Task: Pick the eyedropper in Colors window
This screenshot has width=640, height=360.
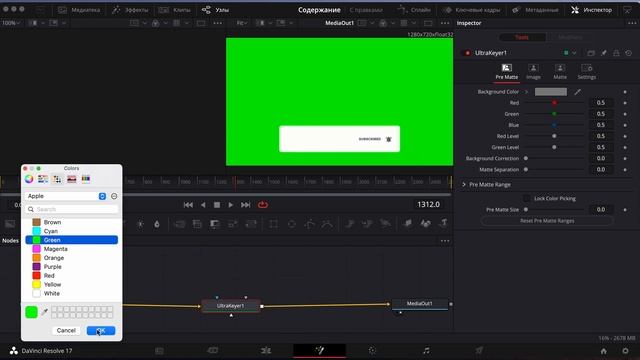Action: 44,312
